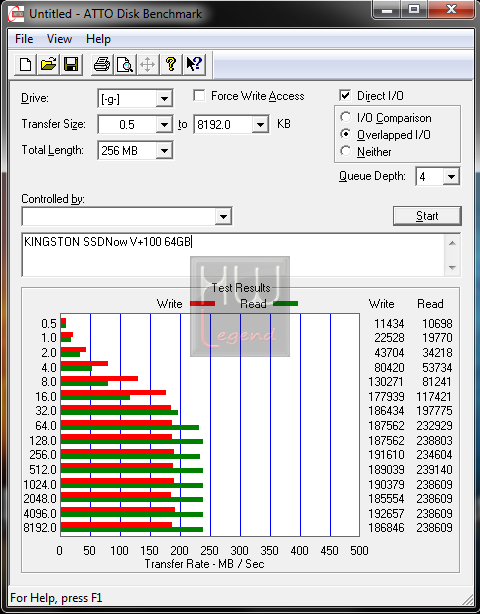
Task: Open a saved benchmark file icon
Action: [48, 64]
